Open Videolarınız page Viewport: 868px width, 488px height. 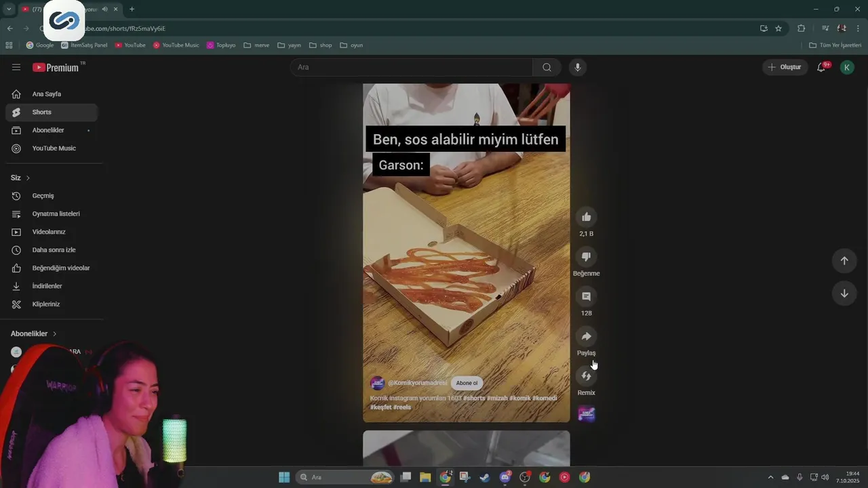(x=52, y=232)
